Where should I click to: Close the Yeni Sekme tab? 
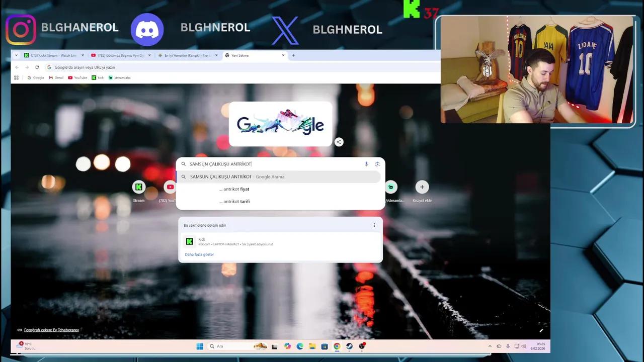(x=283, y=55)
